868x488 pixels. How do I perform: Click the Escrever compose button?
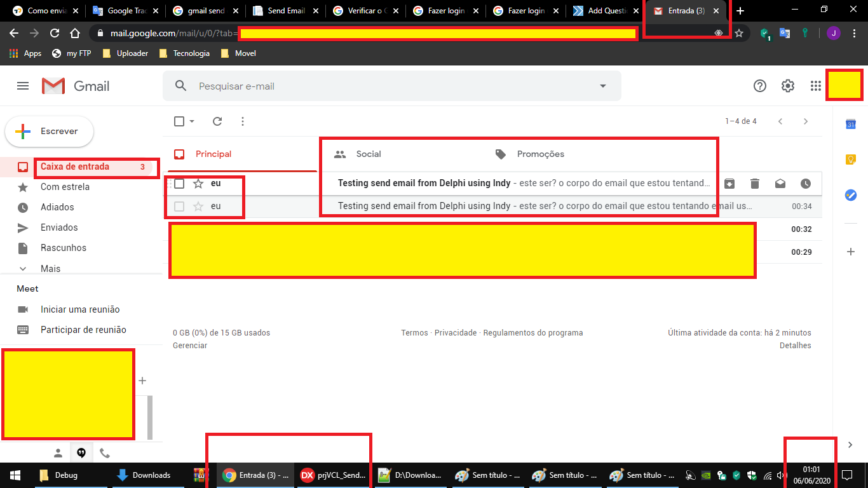(49, 132)
